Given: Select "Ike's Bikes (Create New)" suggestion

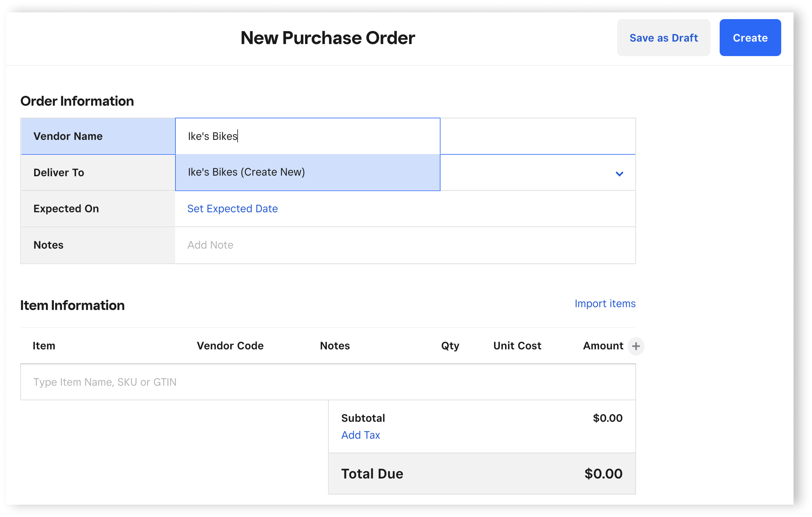Looking at the screenshot, I should pyautogui.click(x=307, y=172).
